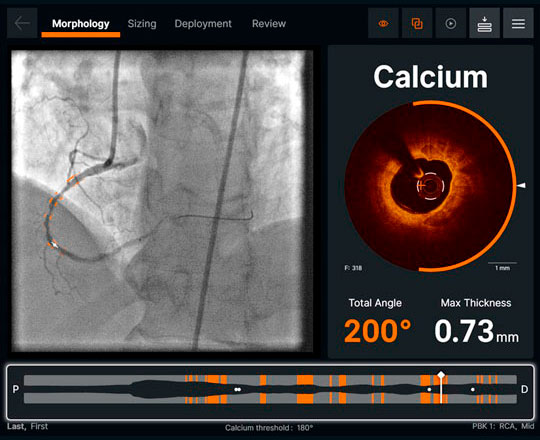Click the proximal P end of lumen profile
Screen dimensions: 540x440
pyautogui.click(x=15, y=389)
